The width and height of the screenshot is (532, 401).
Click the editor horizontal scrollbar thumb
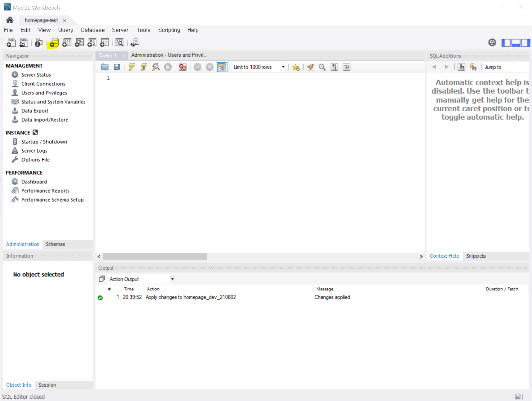(155, 256)
